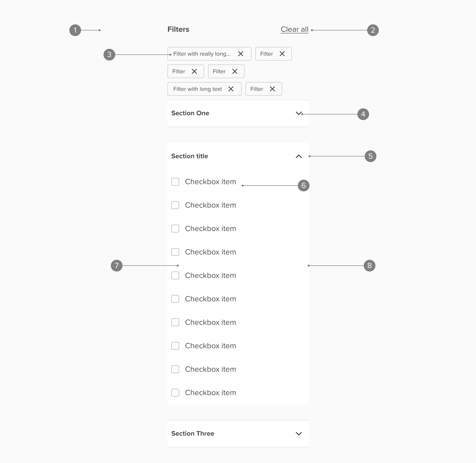476x463 pixels.
Task: Check the first Checkbox item
Action: pos(175,182)
